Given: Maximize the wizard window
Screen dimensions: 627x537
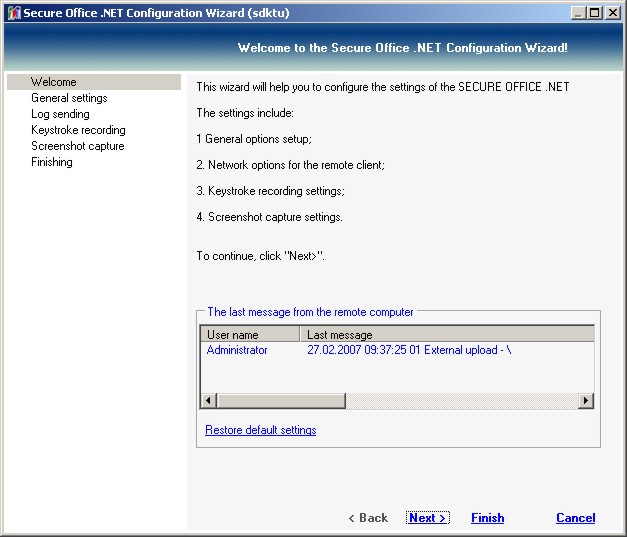Looking at the screenshot, I should point(597,12).
